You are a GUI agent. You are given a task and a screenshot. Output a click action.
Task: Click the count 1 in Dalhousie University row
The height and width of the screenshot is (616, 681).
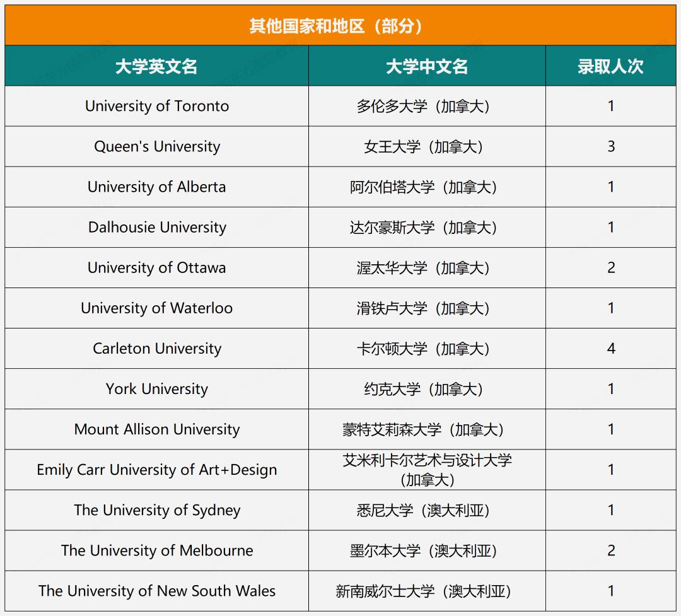click(x=611, y=227)
